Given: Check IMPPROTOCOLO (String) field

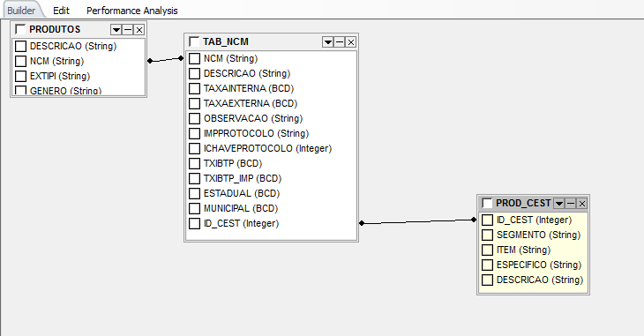Looking at the screenshot, I should 194,133.
